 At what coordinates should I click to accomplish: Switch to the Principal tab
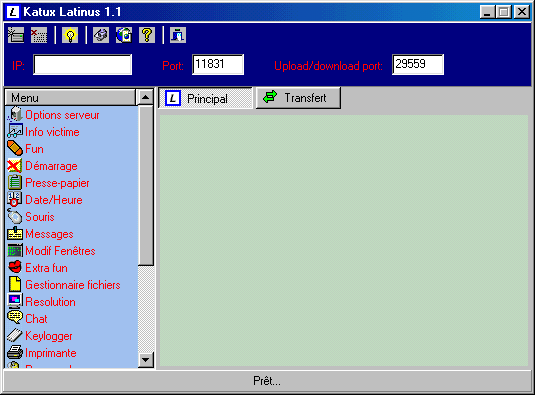click(205, 99)
